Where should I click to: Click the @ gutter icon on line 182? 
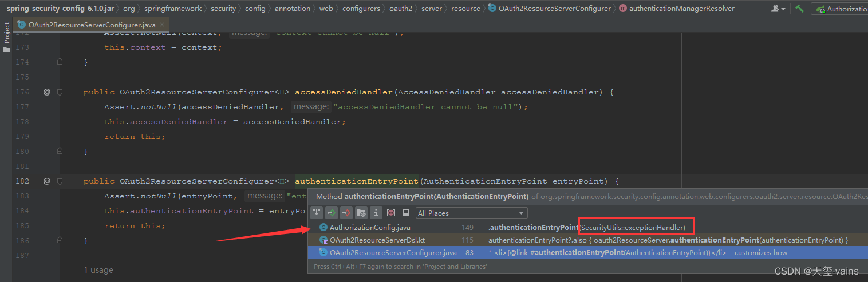47,181
